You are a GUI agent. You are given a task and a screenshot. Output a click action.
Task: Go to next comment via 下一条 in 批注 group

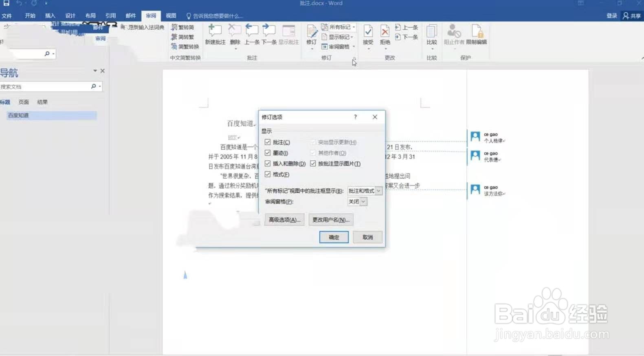pos(269,31)
